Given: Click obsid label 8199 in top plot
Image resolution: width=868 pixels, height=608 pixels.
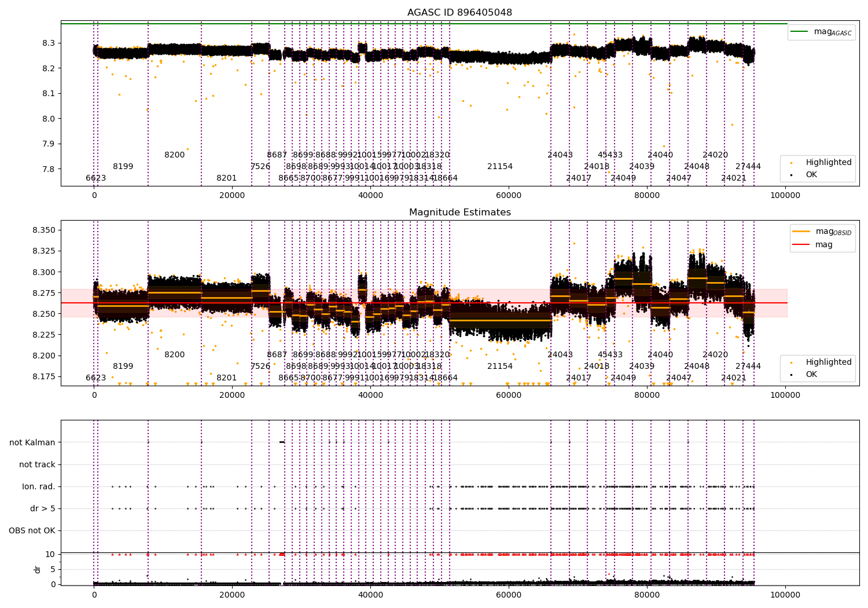Looking at the screenshot, I should tap(123, 166).
